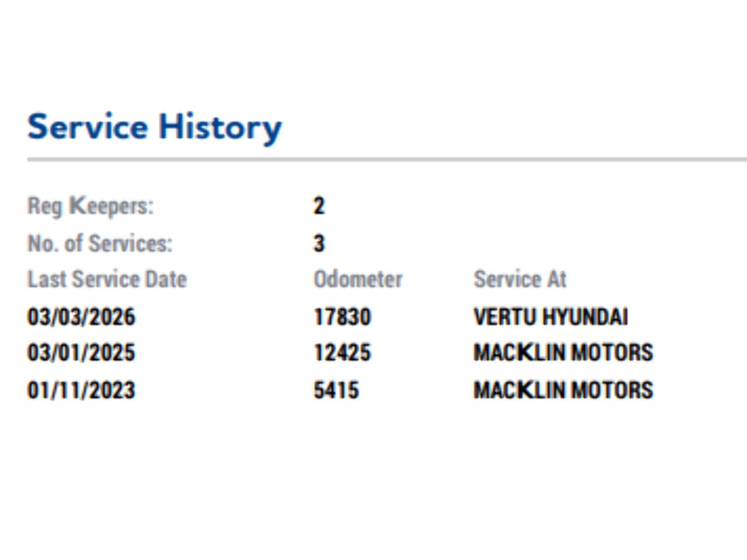This screenshot has width=747, height=560.
Task: Click MACKLIN MOTORS in the 2023 row
Action: coord(563,390)
